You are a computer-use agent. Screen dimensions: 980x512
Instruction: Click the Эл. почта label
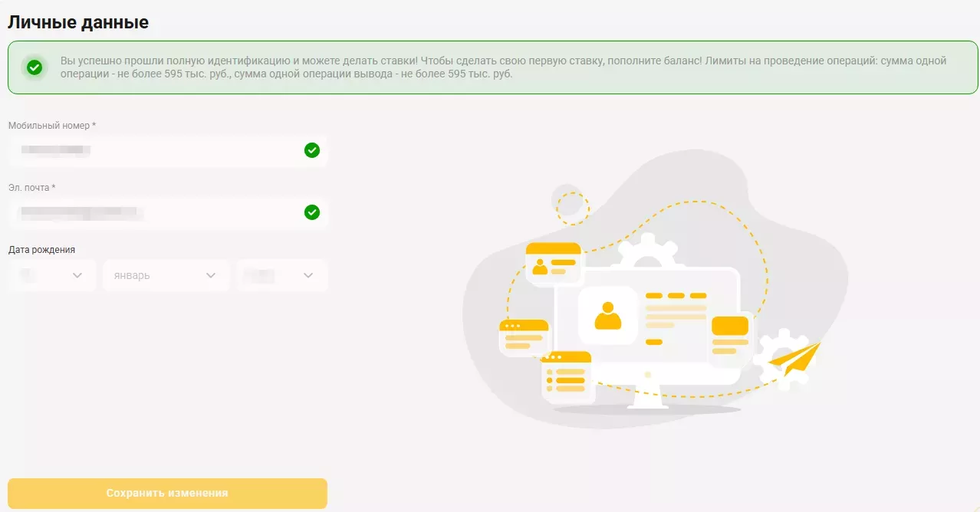[31, 188]
